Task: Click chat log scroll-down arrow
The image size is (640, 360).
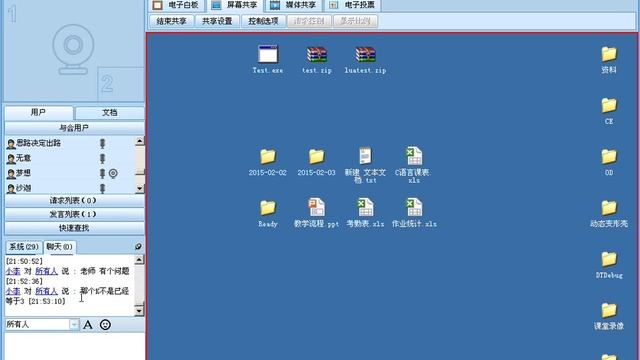Action: pos(139,311)
